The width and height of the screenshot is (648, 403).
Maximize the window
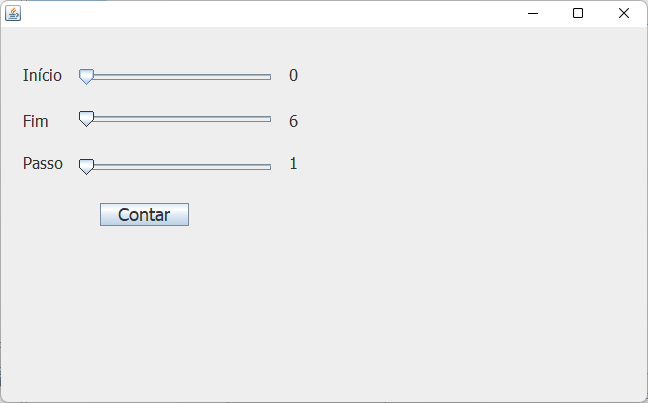(578, 13)
